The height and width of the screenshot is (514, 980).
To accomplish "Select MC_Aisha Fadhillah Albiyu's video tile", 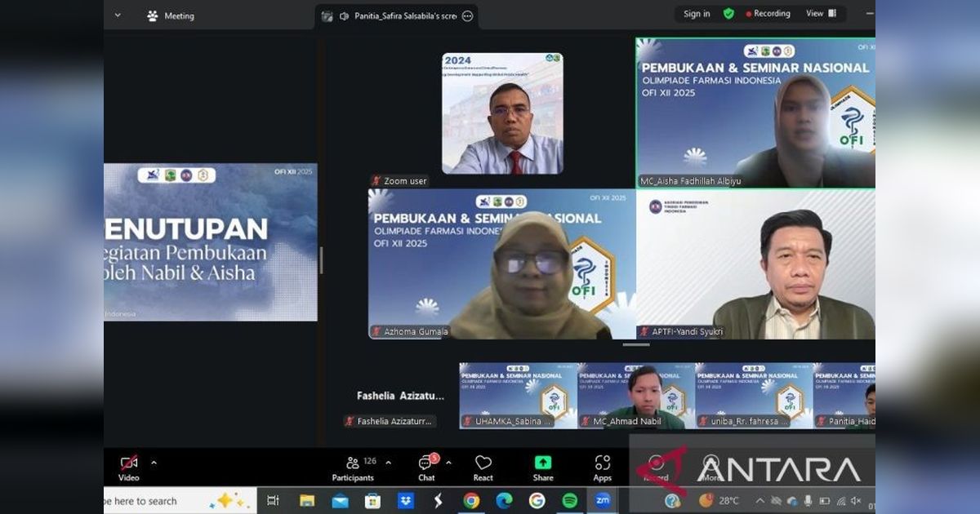I will tap(755, 113).
